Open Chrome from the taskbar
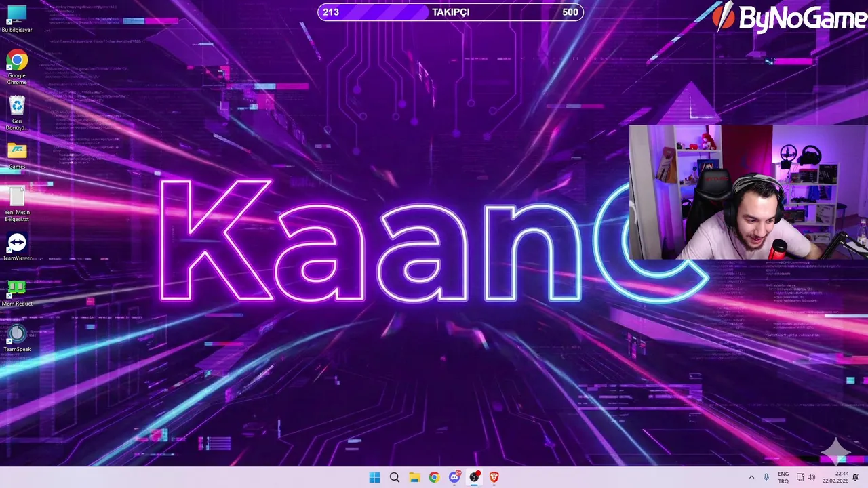The height and width of the screenshot is (488, 868). pos(434,477)
